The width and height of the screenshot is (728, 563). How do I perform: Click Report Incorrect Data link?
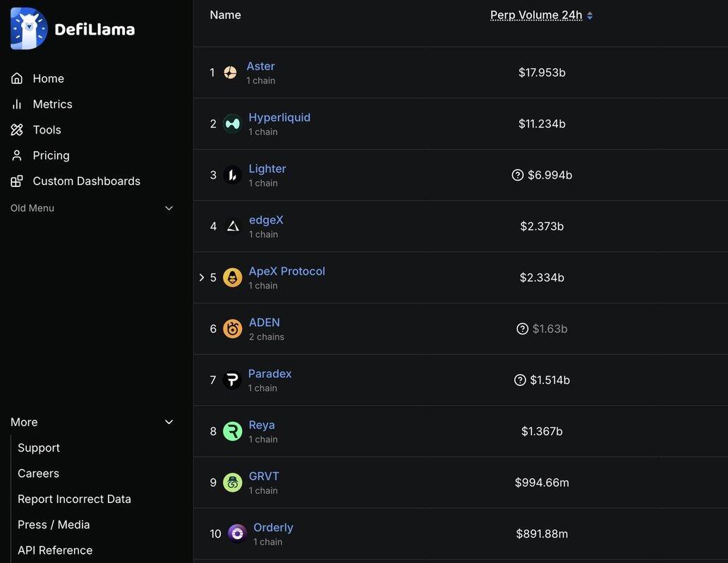74,499
